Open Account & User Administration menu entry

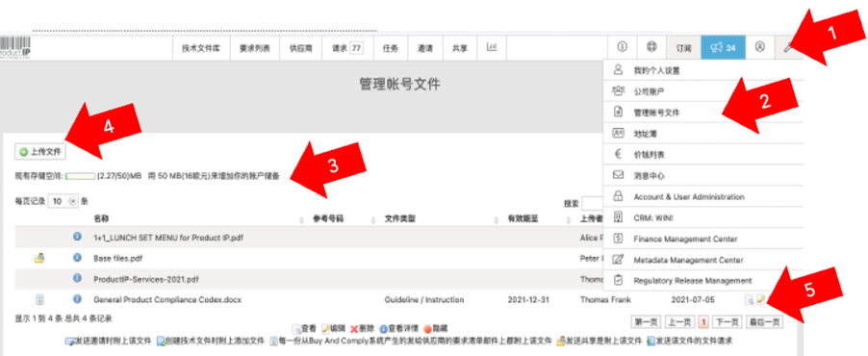702,196
